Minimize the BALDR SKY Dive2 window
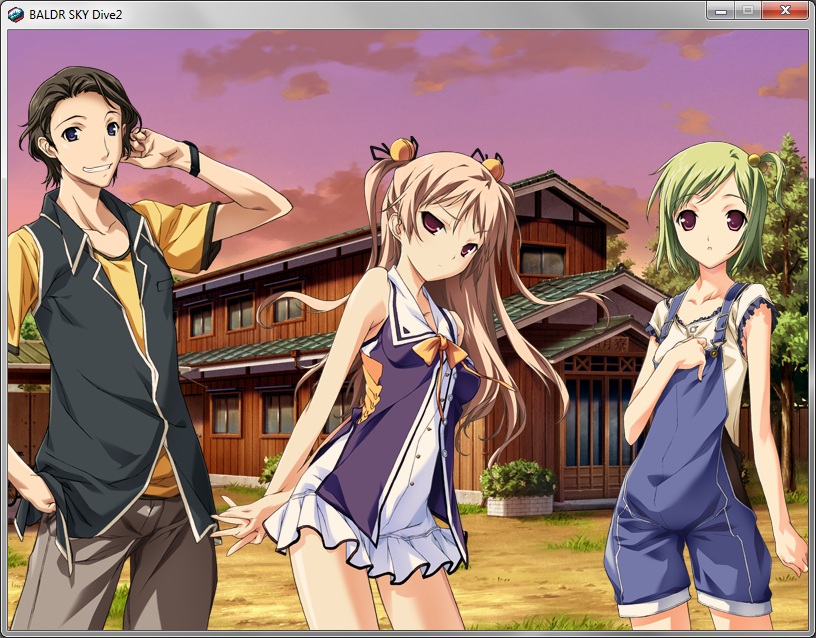 point(721,10)
